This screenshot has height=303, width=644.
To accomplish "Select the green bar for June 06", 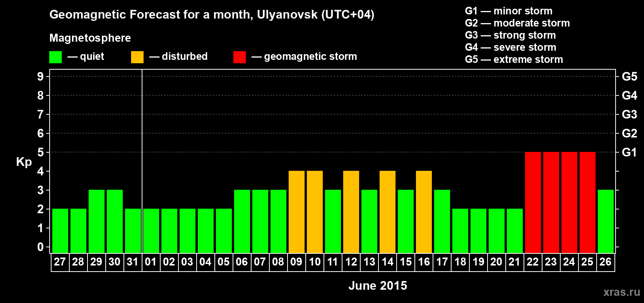I will (x=242, y=221).
